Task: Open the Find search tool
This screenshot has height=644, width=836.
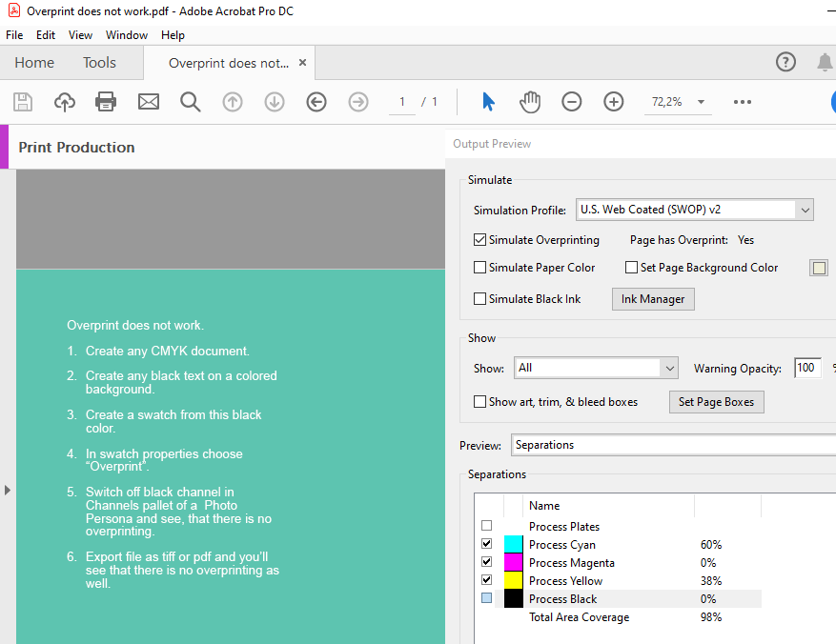Action: [190, 102]
